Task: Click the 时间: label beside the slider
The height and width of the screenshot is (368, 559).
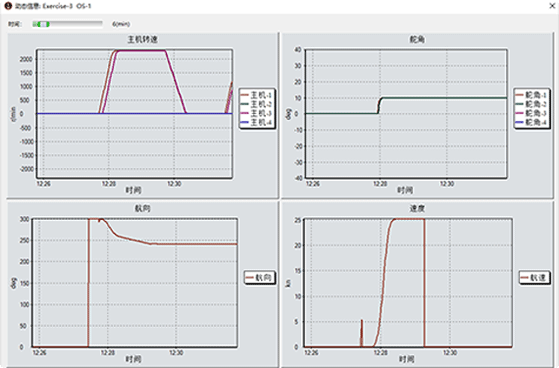Action: click(x=15, y=24)
